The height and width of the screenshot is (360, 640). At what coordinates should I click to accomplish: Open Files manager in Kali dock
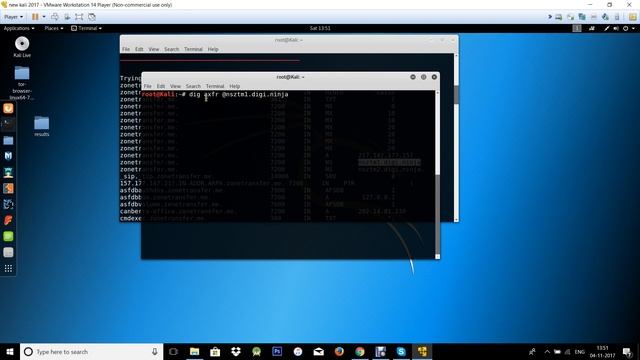[8, 140]
